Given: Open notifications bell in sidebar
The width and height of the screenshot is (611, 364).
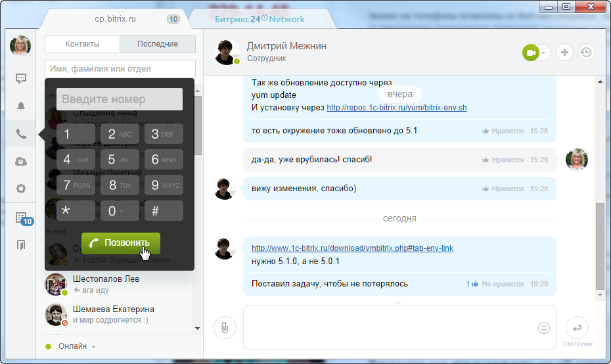Looking at the screenshot, I should 21,106.
